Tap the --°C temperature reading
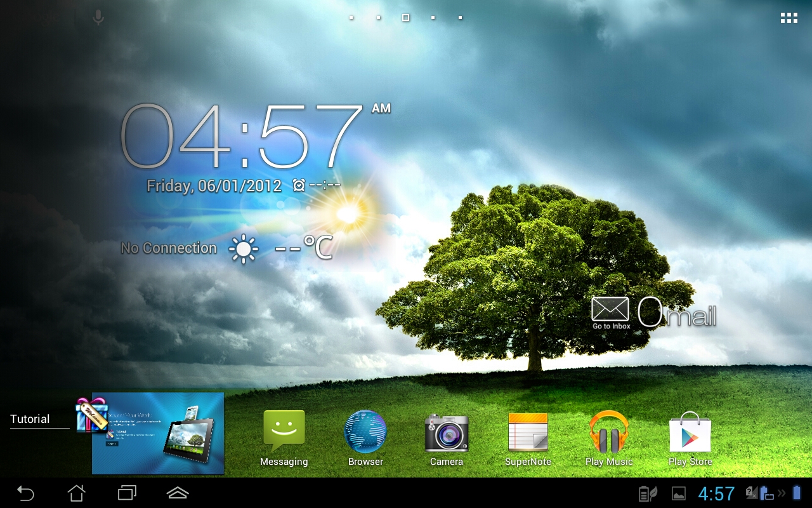812x508 pixels. 304,248
